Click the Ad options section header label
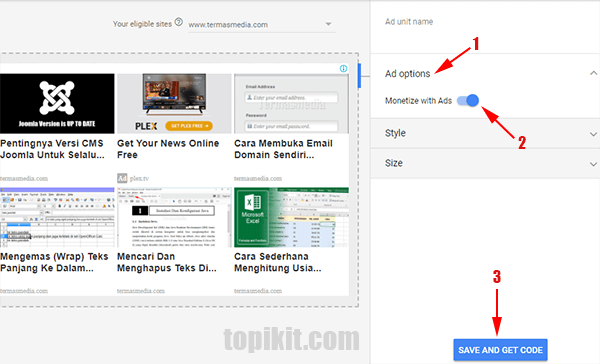 [x=408, y=74]
